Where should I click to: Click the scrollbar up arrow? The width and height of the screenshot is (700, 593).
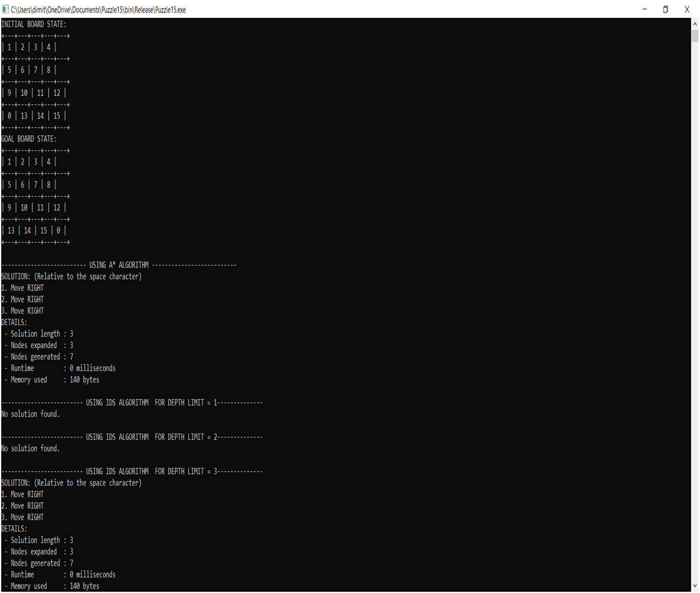(693, 23)
